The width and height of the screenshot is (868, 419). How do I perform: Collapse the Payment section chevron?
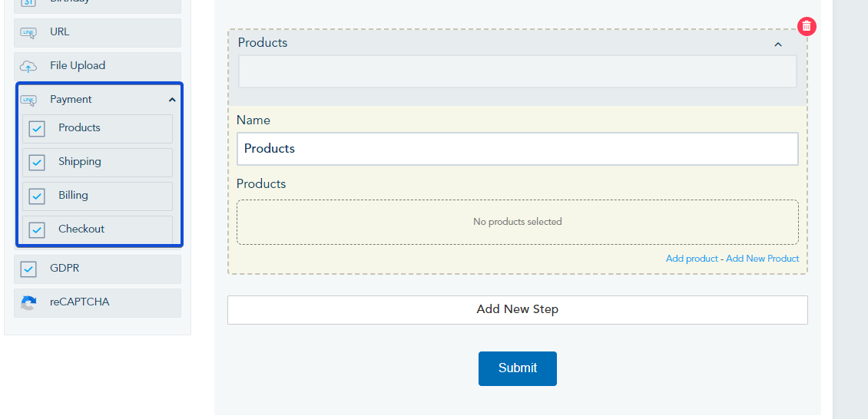(172, 100)
